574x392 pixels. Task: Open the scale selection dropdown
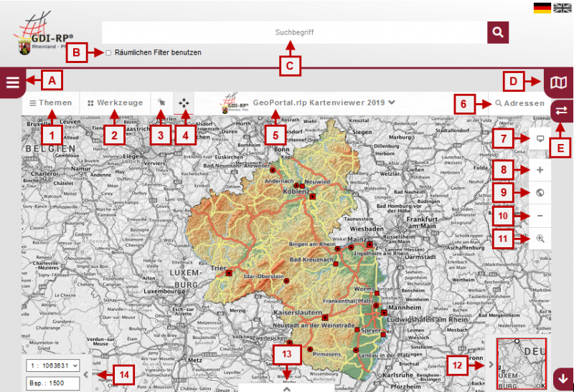[53, 365]
